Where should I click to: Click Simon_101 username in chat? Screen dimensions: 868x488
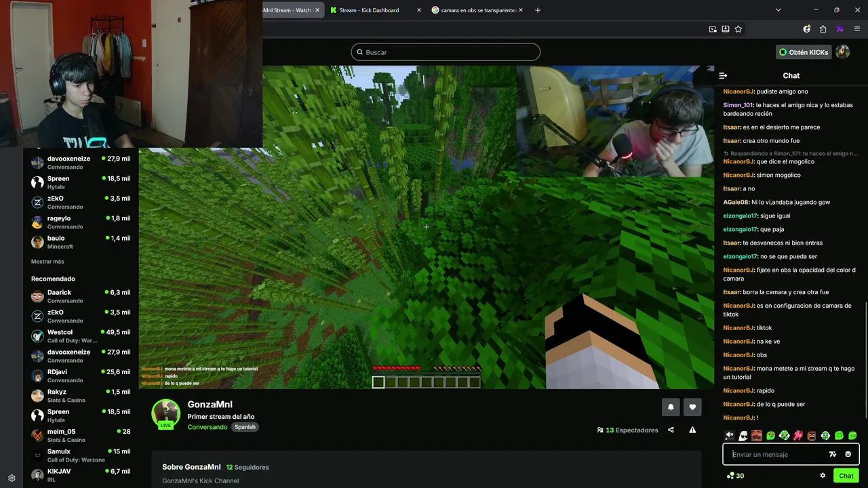pyautogui.click(x=738, y=105)
